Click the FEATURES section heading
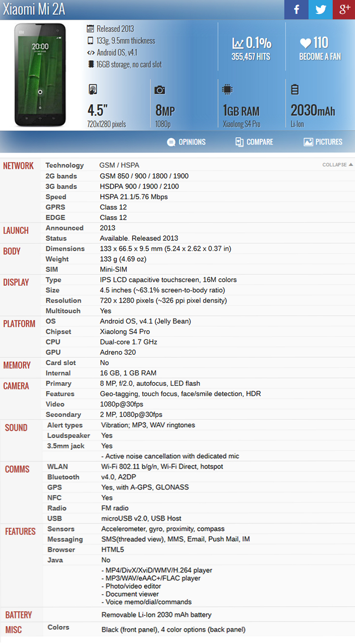This screenshot has width=355, height=644. coord(20,531)
